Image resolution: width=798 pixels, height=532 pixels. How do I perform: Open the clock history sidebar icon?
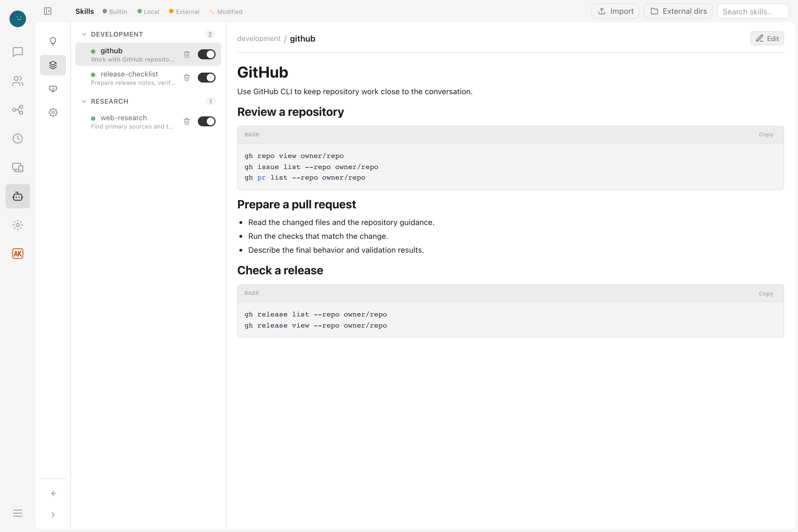(18, 139)
